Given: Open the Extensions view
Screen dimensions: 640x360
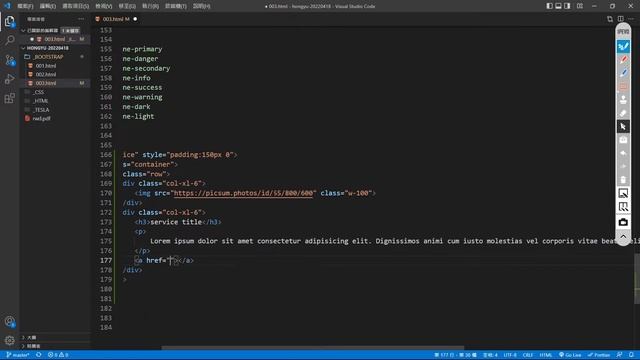Looking at the screenshot, I should coord(9,98).
